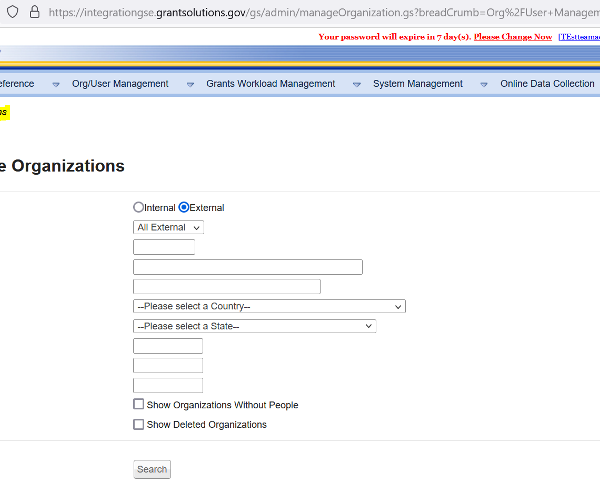Open the All External dropdown

tap(168, 227)
